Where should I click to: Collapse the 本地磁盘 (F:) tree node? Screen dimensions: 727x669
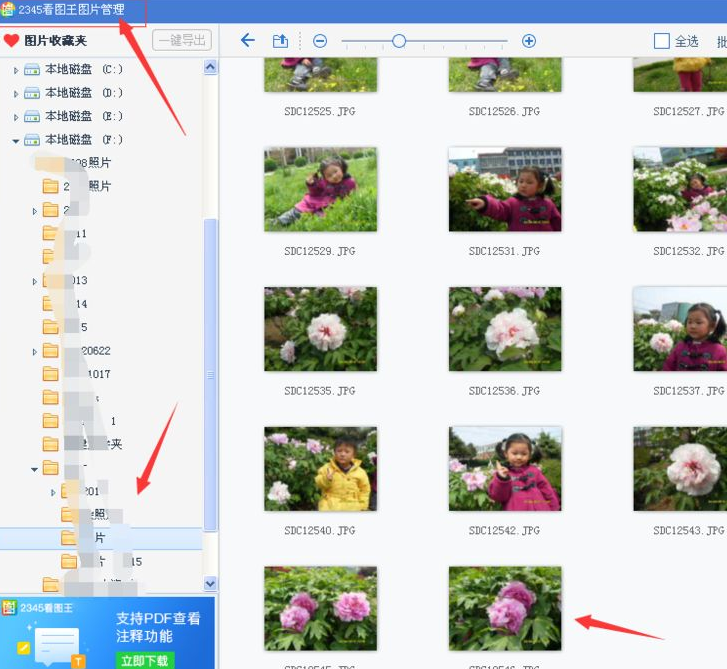coord(16,140)
